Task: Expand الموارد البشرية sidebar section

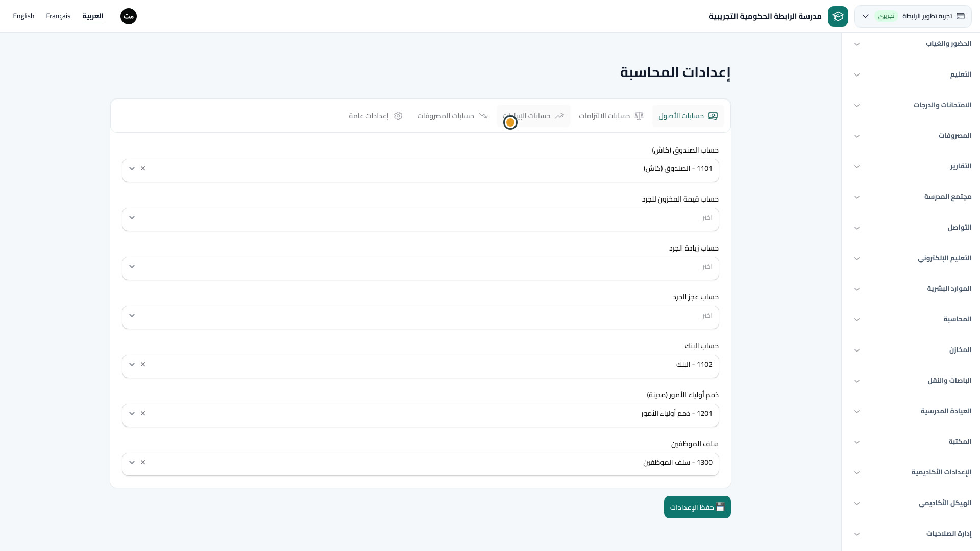Action: point(913,289)
